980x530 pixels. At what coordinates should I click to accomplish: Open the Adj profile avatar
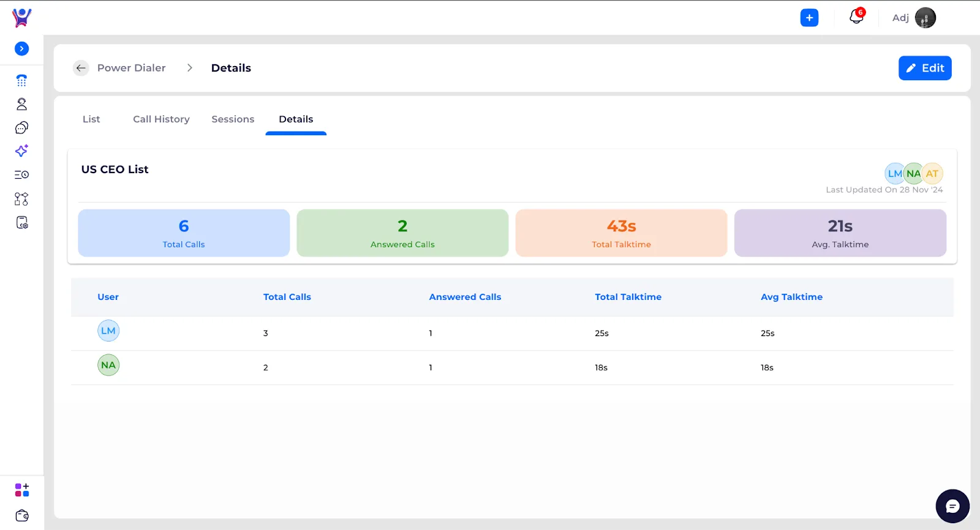click(x=925, y=18)
